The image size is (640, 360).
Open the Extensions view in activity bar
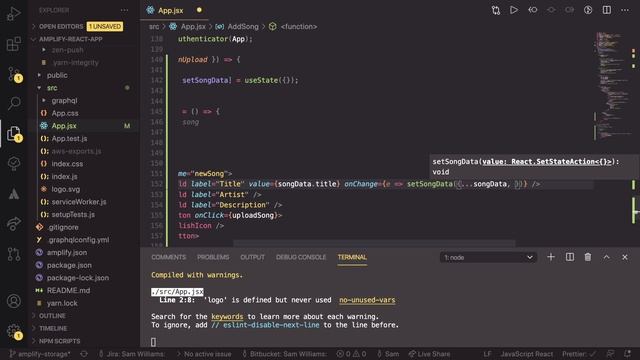(13, 44)
